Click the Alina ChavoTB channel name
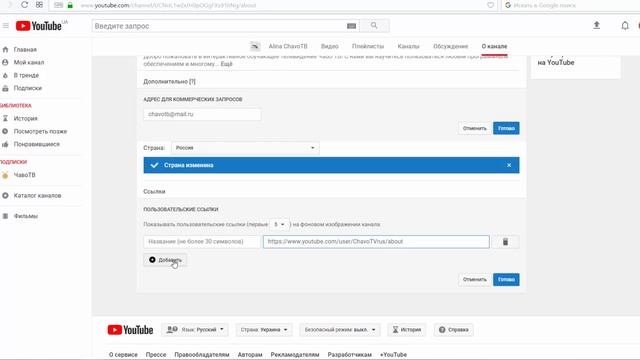This screenshot has width=640, height=360. click(x=288, y=46)
